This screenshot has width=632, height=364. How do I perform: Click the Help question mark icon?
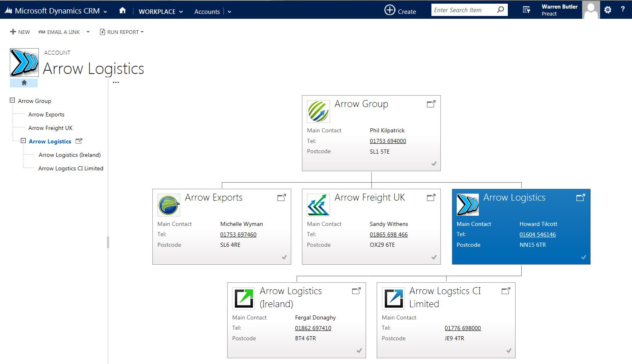pos(623,9)
